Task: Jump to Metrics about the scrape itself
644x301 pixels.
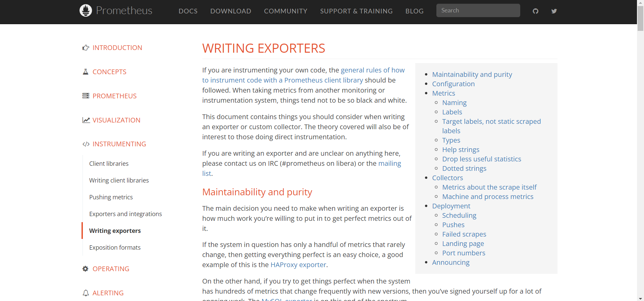Action: [490, 187]
